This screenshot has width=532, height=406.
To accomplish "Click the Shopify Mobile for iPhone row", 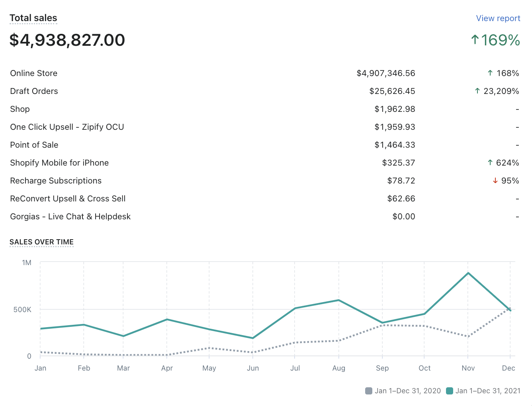I will click(x=59, y=163).
